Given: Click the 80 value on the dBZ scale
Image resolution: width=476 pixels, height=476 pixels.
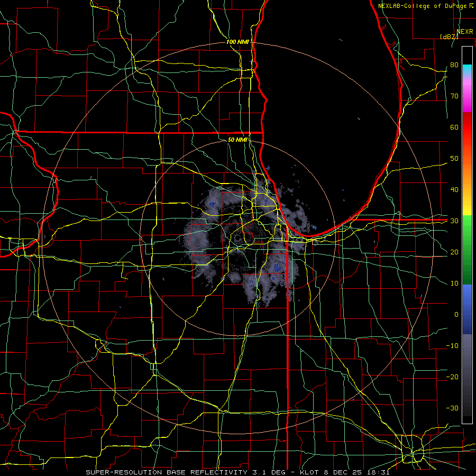Looking at the screenshot, I should 454,65.
